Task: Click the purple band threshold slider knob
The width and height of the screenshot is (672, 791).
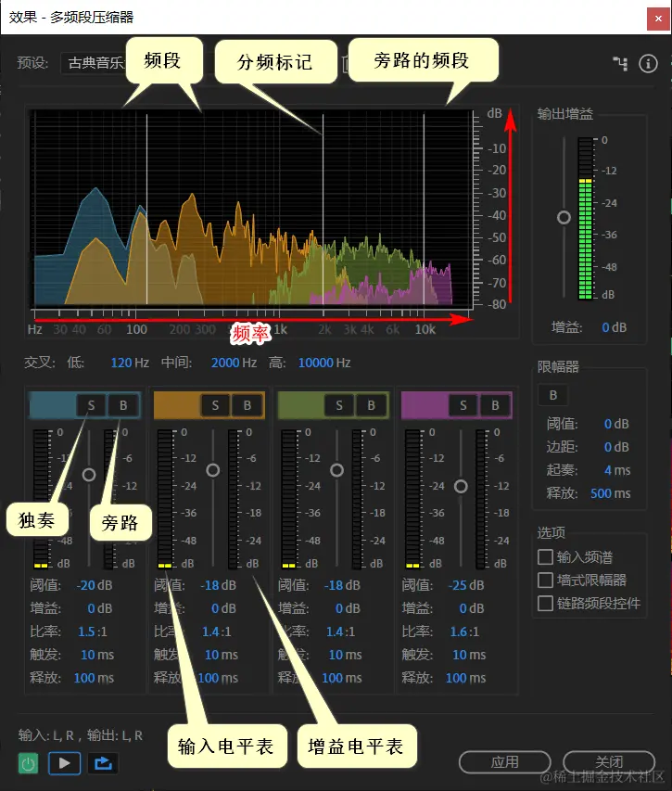Action: click(x=461, y=486)
